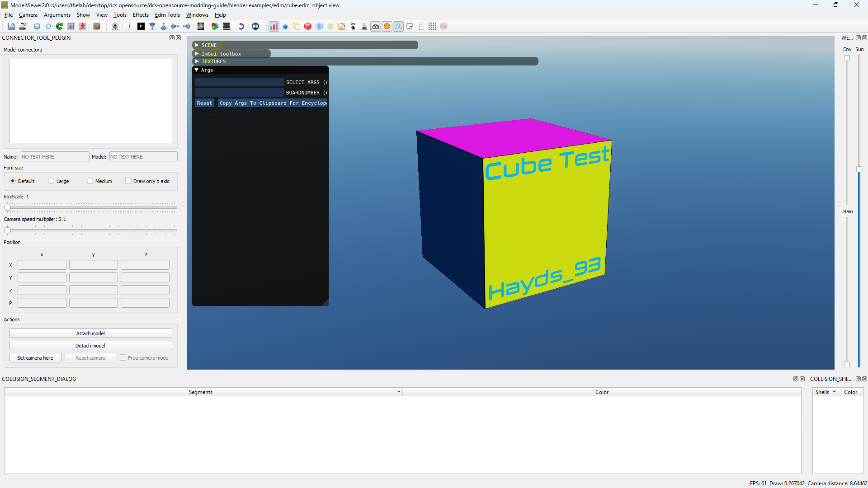This screenshot has height=488, width=868.
Task: Enable Draw only X axis checkbox
Action: (x=128, y=181)
